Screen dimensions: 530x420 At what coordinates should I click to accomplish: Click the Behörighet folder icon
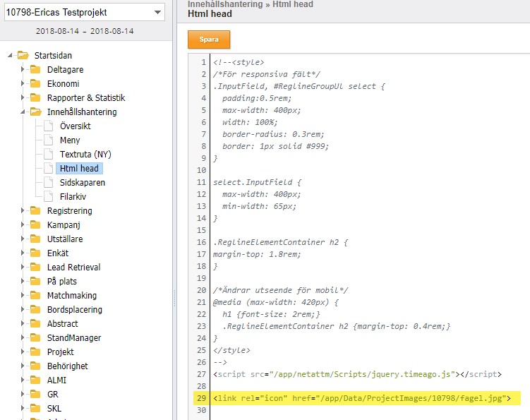35,366
